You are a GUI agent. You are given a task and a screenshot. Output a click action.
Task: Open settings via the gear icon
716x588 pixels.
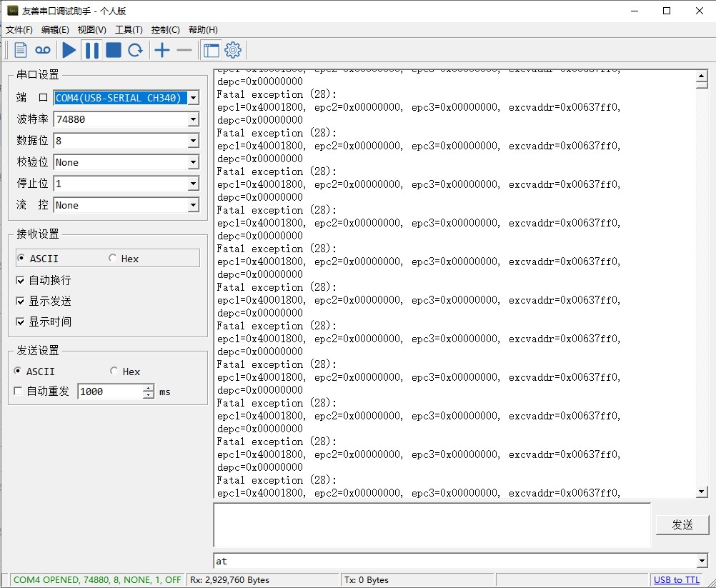coord(233,50)
